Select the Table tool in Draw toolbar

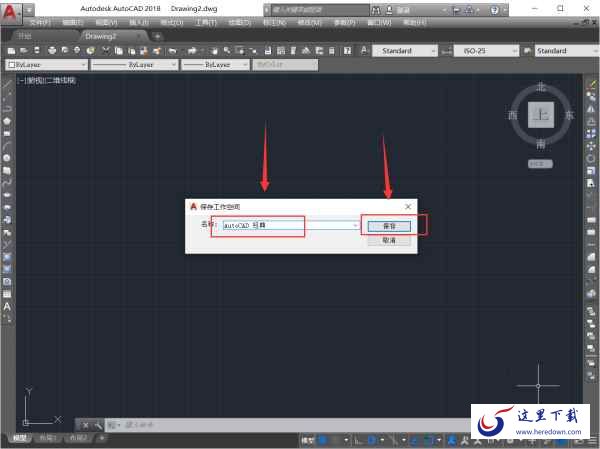click(x=7, y=294)
